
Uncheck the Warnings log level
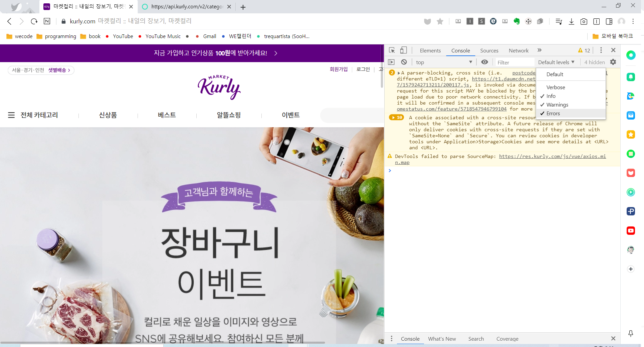571,105
